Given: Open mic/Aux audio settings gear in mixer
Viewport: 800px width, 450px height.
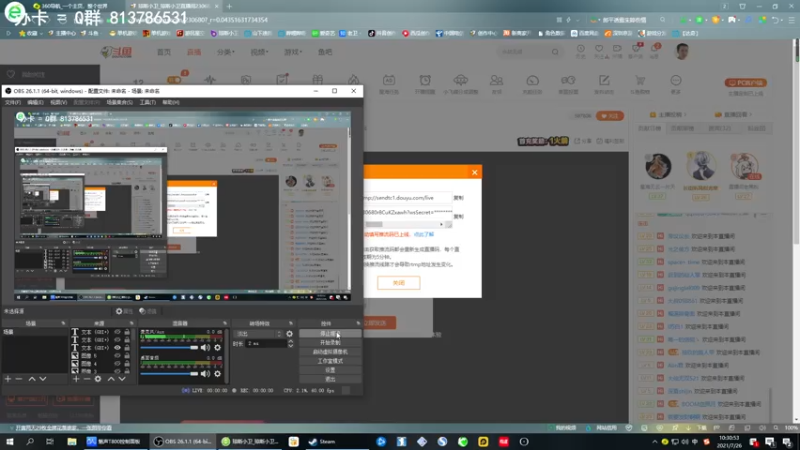Looking at the screenshot, I should [217, 347].
